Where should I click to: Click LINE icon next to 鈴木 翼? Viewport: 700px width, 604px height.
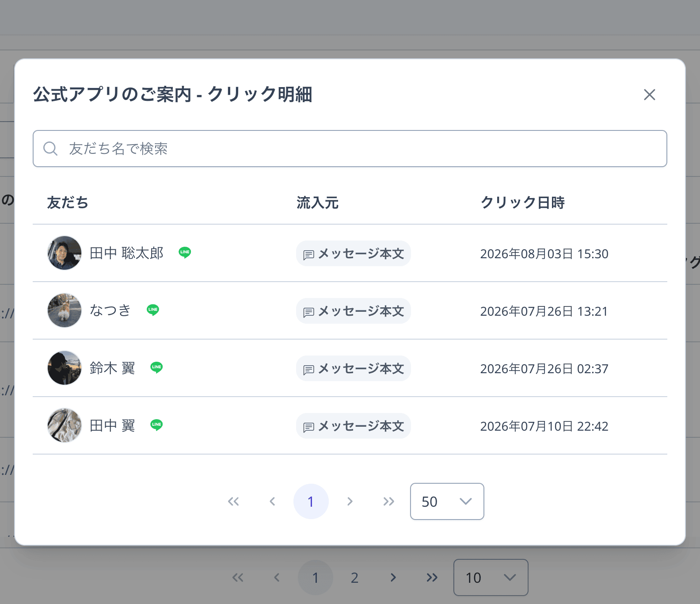(156, 367)
